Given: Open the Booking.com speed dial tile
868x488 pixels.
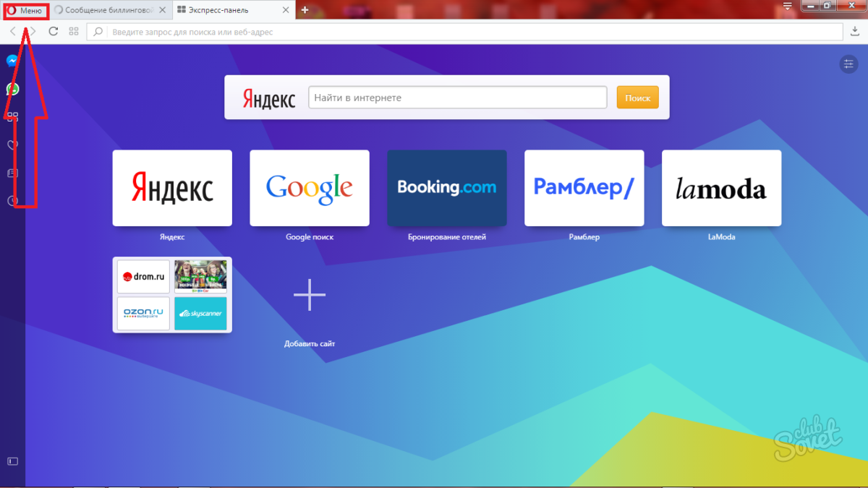Looking at the screenshot, I should (x=447, y=188).
